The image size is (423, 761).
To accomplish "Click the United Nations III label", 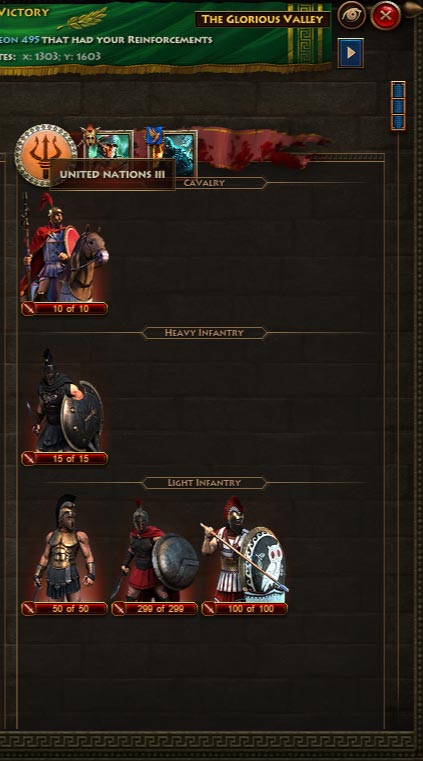I will (112, 174).
